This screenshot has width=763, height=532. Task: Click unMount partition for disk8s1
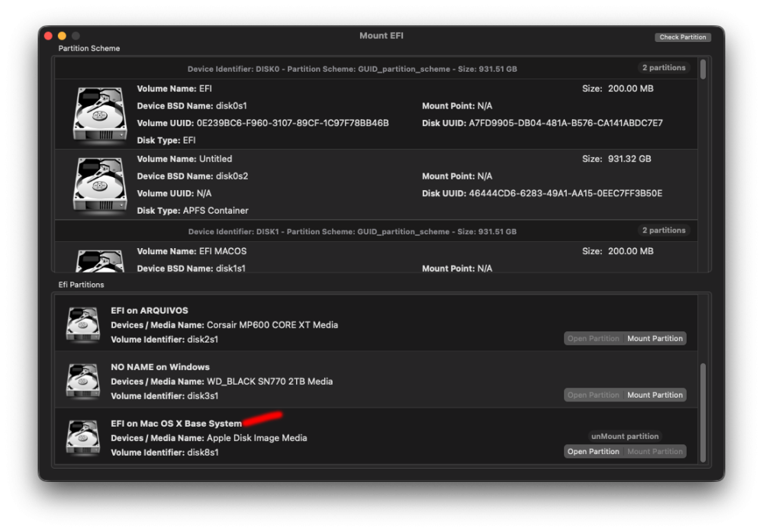click(625, 436)
